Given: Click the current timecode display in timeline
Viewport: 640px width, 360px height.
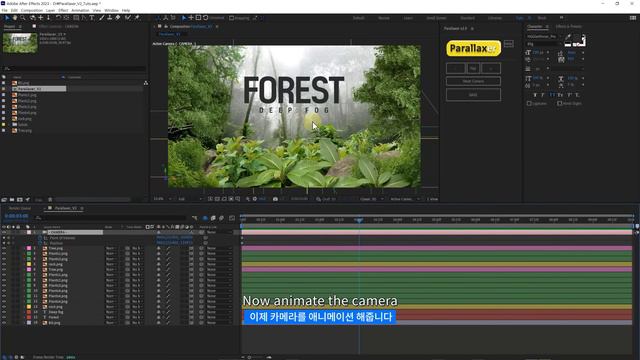Looking at the screenshot, I should (x=16, y=216).
